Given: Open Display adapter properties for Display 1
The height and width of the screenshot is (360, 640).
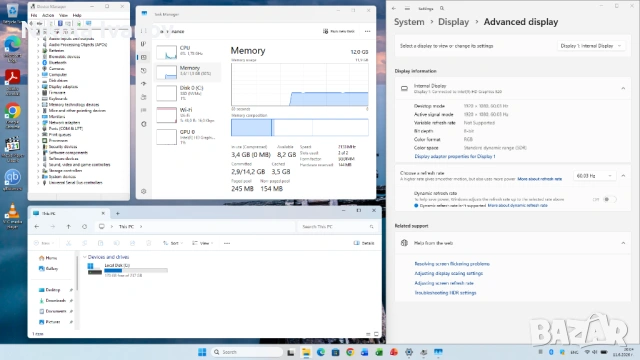Looking at the screenshot, I should tap(455, 156).
